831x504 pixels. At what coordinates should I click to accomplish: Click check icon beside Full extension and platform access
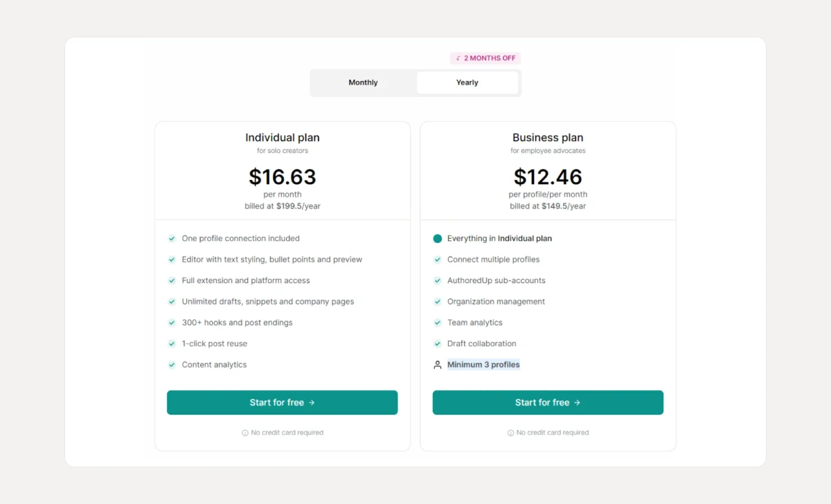[172, 280]
